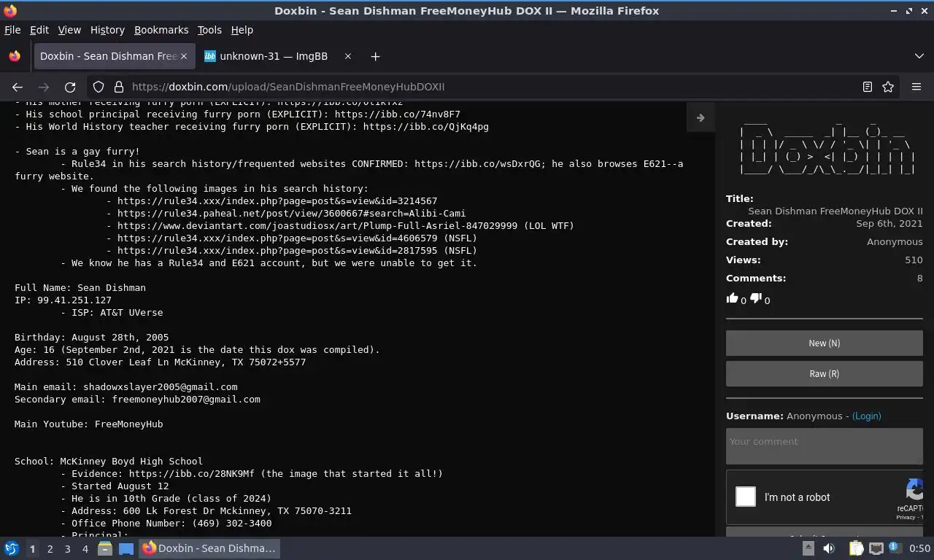
Task: Check the I'm not a robot checkbox
Action: 746,497
